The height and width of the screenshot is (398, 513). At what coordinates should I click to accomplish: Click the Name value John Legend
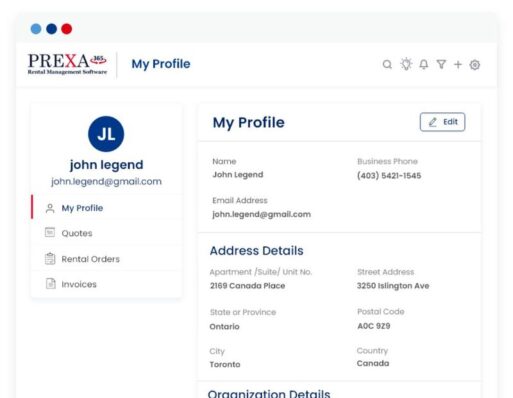click(x=238, y=175)
